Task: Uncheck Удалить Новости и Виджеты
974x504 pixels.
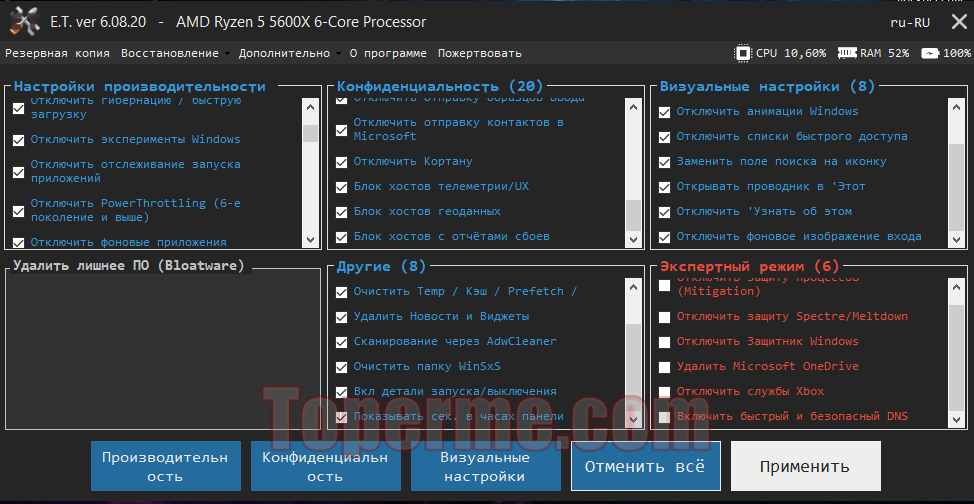Action: click(x=342, y=317)
